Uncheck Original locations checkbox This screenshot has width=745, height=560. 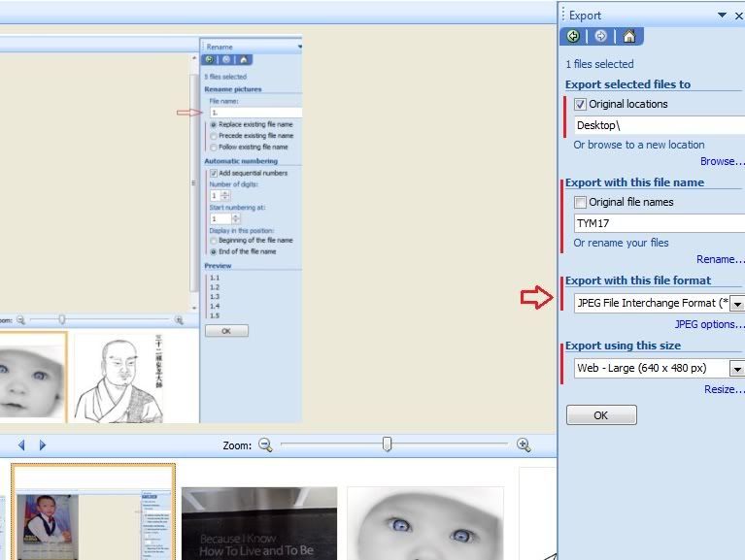[x=580, y=104]
